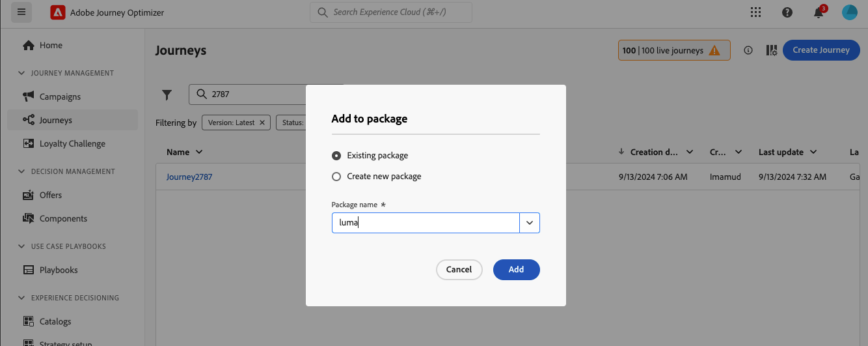Open the Journey2787 link
Image resolution: width=868 pixels, height=346 pixels.
tap(189, 177)
